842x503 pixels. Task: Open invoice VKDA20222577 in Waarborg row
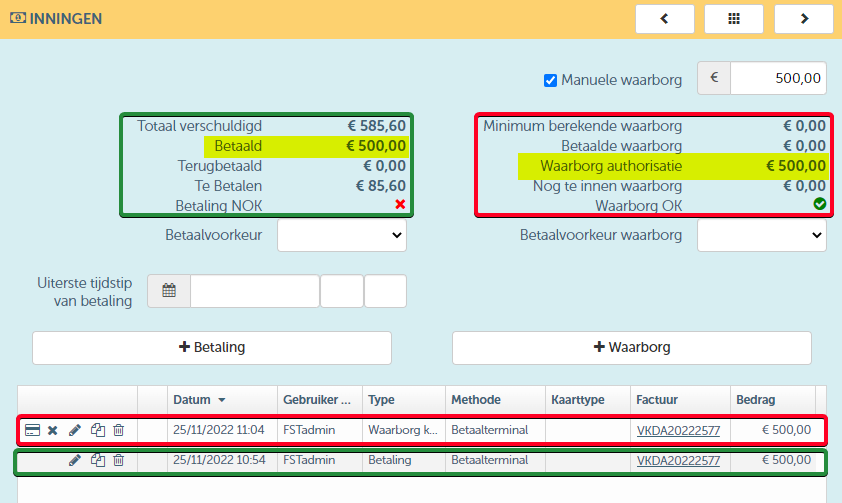(678, 431)
